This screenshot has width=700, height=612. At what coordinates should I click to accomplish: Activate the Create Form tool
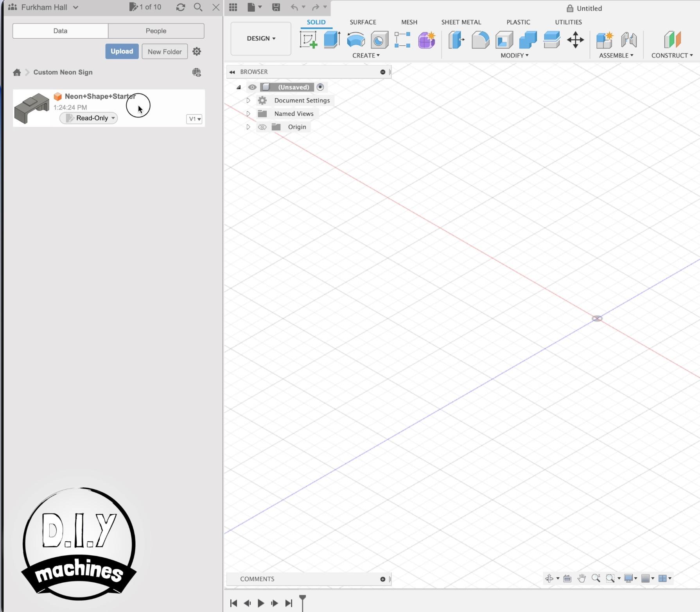(x=426, y=39)
